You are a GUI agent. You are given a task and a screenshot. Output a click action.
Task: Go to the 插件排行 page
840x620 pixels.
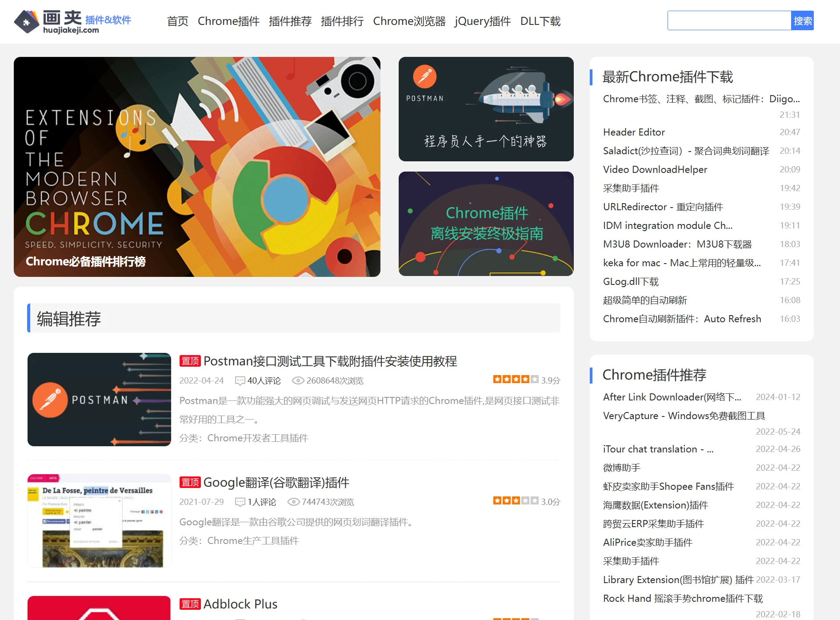point(342,21)
